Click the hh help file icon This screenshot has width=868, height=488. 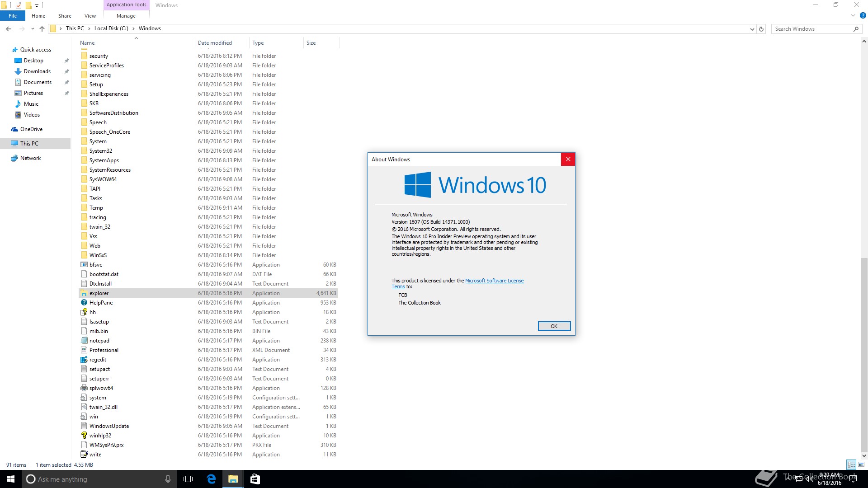84,312
